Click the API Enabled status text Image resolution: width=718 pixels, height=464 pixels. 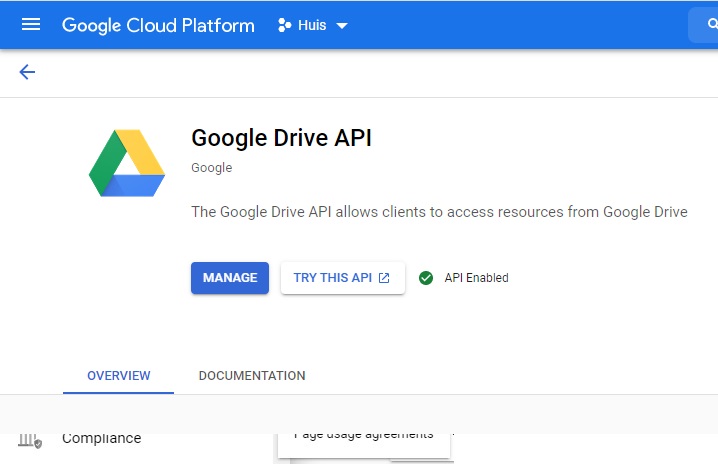click(x=476, y=278)
